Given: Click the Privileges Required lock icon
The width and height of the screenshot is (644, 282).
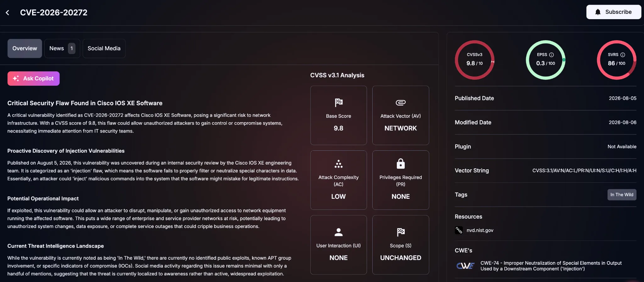Looking at the screenshot, I should pos(401,164).
